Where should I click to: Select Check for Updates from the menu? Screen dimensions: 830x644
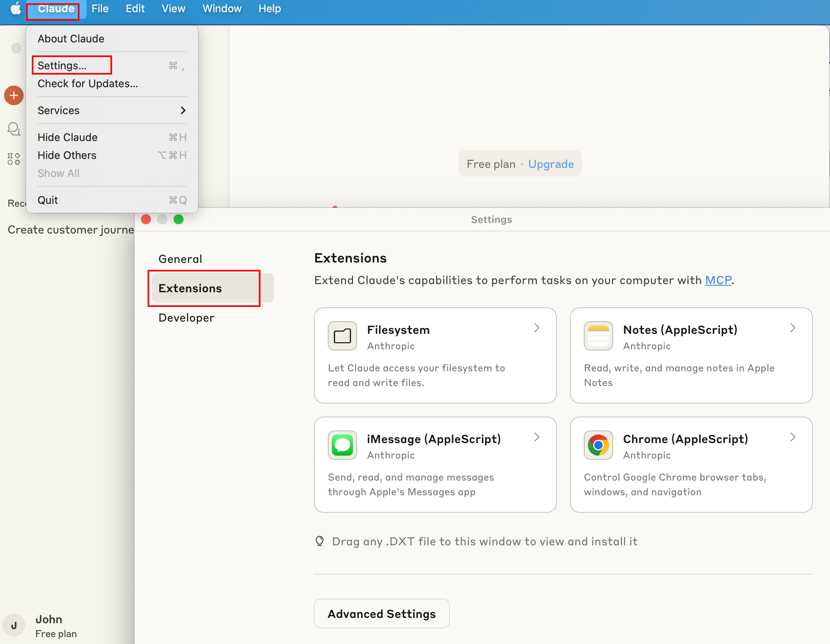(88, 84)
